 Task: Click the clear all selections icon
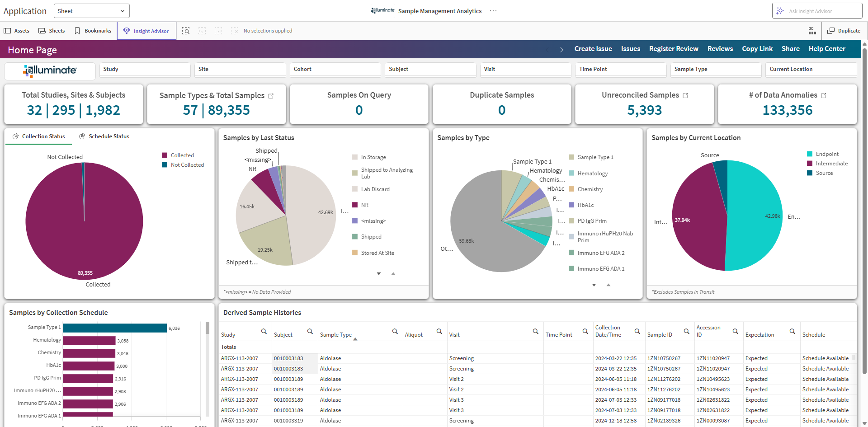234,31
